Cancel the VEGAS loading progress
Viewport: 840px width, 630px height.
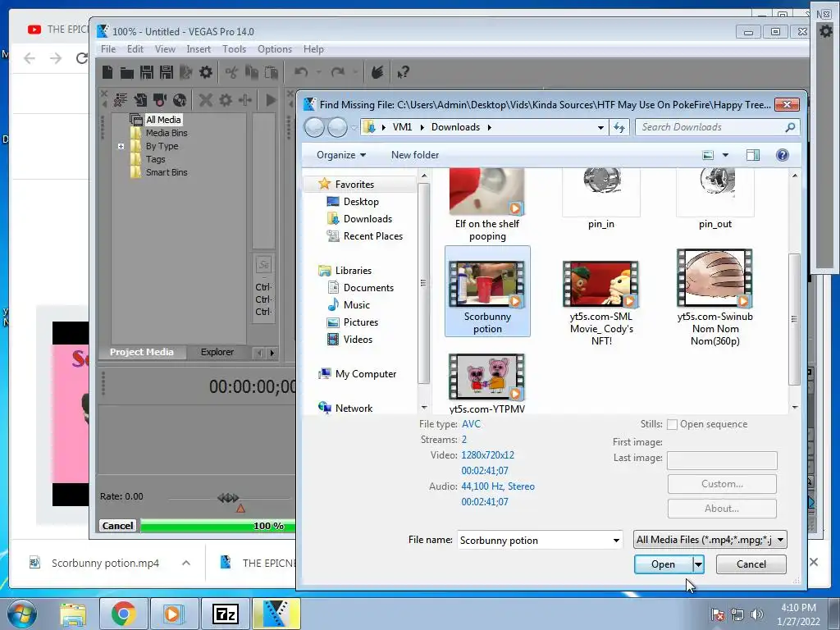117,526
